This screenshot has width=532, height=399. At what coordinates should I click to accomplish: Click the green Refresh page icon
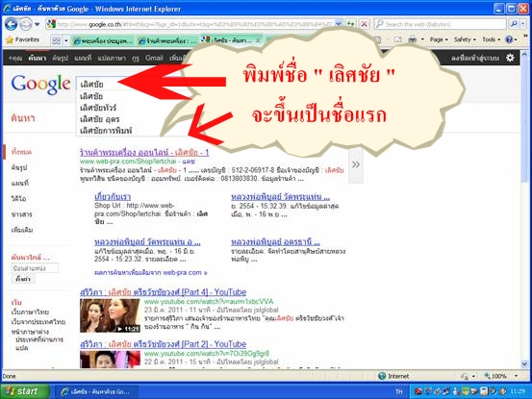tap(350, 24)
